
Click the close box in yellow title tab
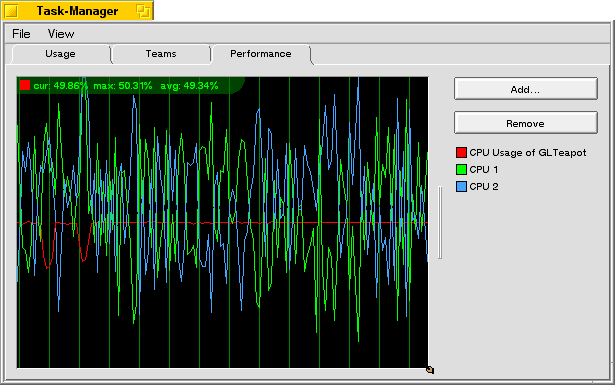click(x=11, y=11)
